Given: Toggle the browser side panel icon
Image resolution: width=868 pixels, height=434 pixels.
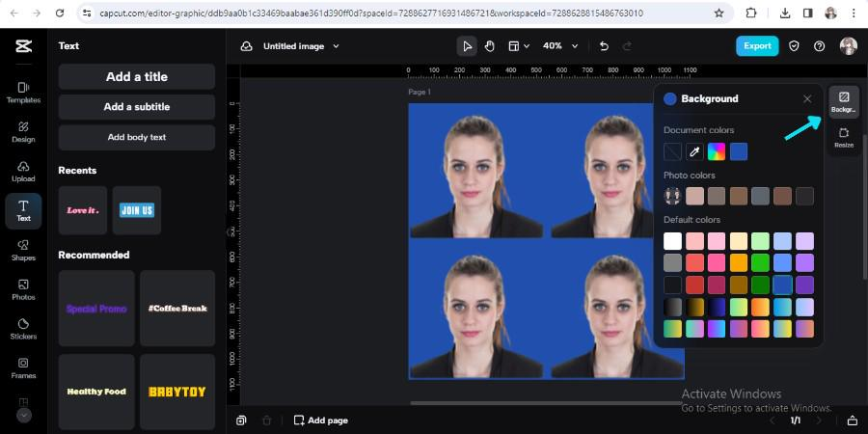Looking at the screenshot, I should pos(807,13).
